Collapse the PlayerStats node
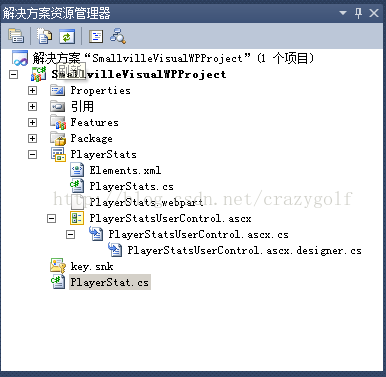This screenshot has height=377, width=386. (32, 154)
